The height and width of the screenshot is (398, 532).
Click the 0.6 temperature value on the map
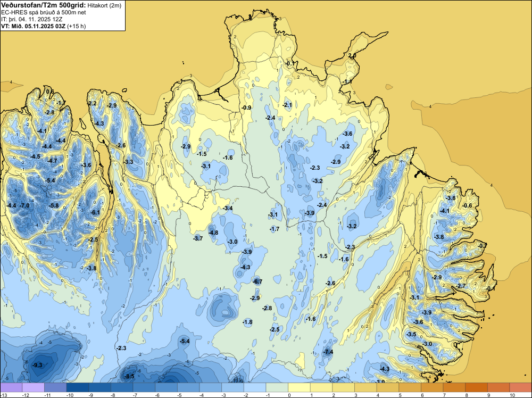50,92
